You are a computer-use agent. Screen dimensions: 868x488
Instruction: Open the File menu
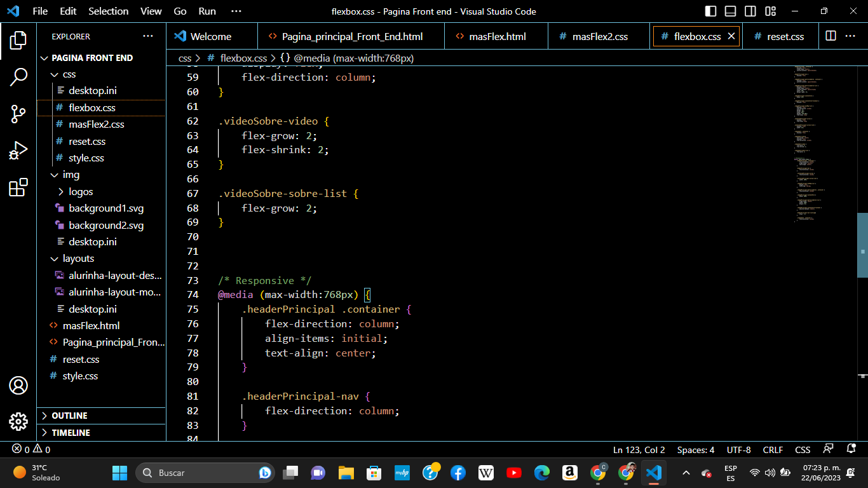[x=40, y=11]
